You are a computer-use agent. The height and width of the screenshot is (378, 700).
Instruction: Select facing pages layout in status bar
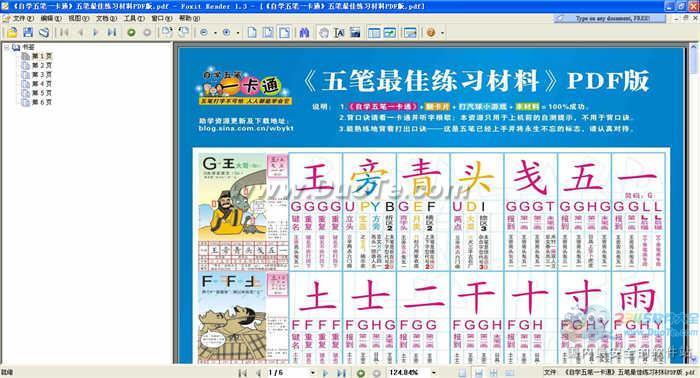[493, 373]
